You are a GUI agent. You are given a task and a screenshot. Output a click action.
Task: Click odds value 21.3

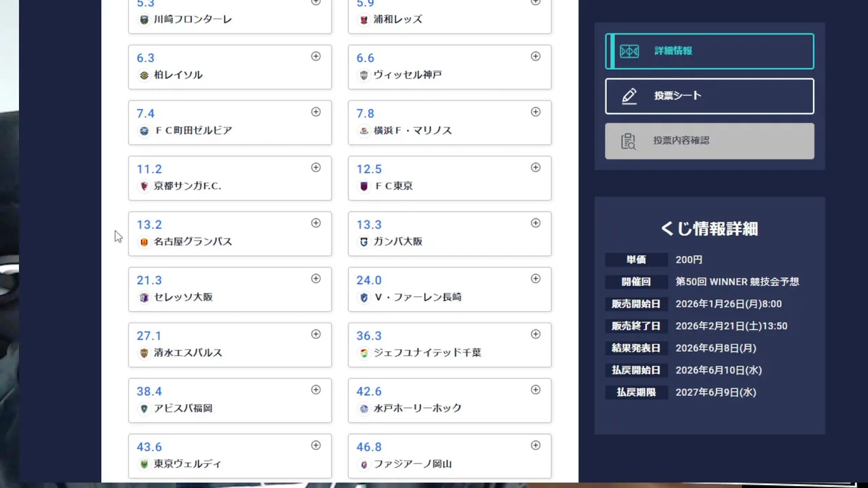[149, 281]
